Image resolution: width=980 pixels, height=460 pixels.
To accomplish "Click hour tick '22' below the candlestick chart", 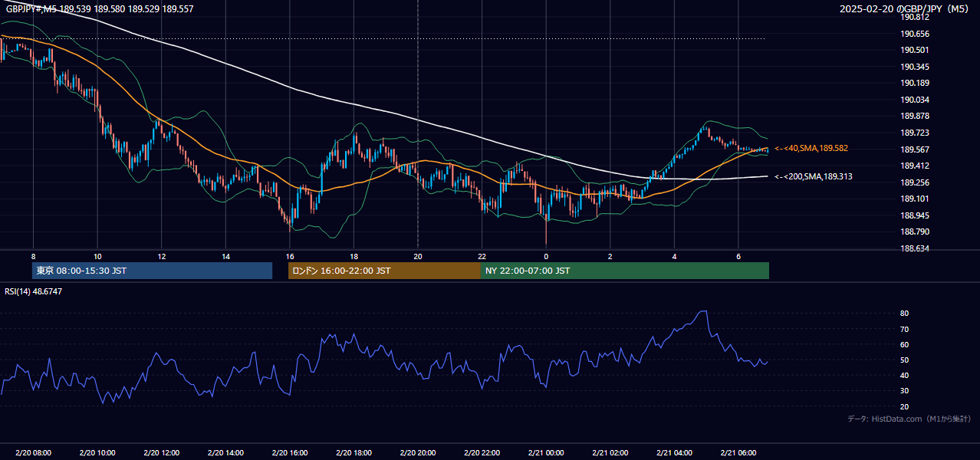I will [482, 256].
